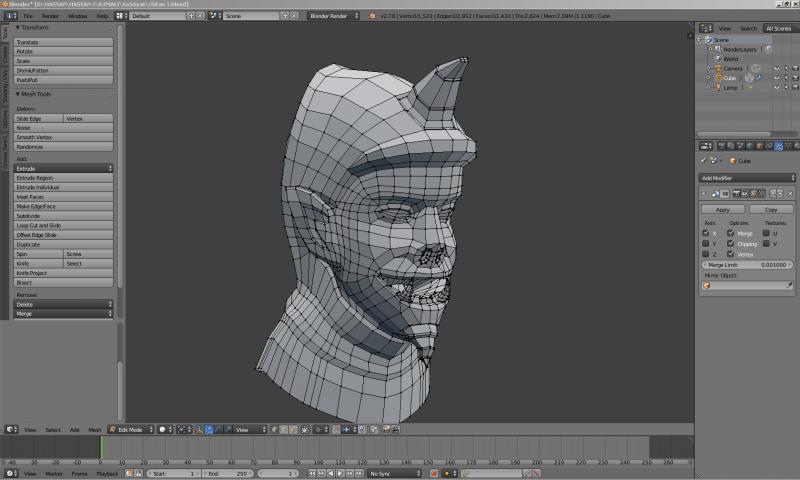Screen dimensions: 800x480
Task: Open the Render menu
Action: click(50, 16)
